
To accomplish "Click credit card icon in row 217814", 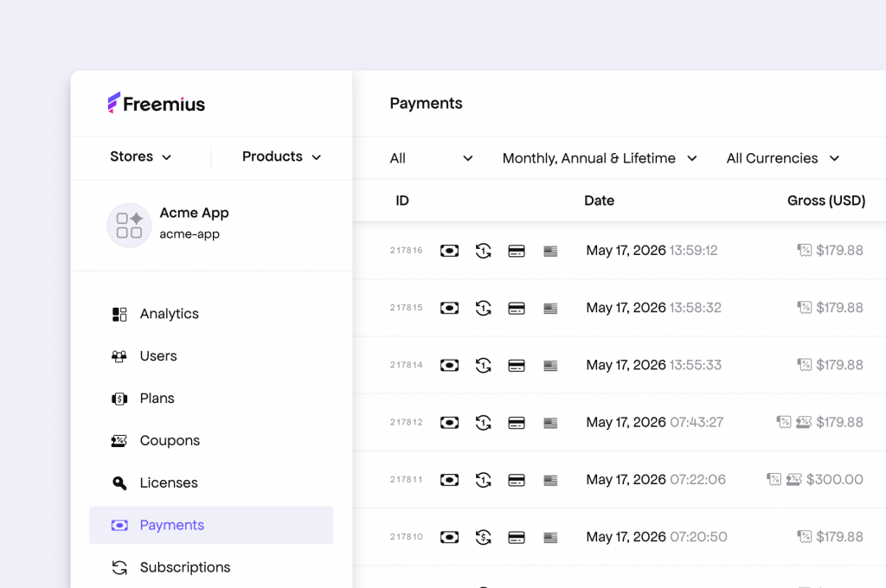I will [517, 366].
